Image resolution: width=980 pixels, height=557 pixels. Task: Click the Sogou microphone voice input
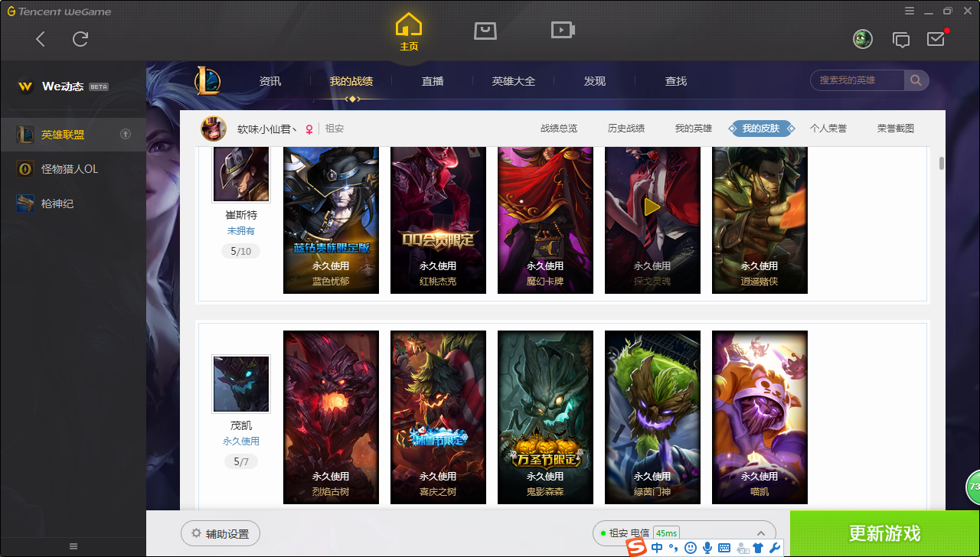tap(707, 548)
